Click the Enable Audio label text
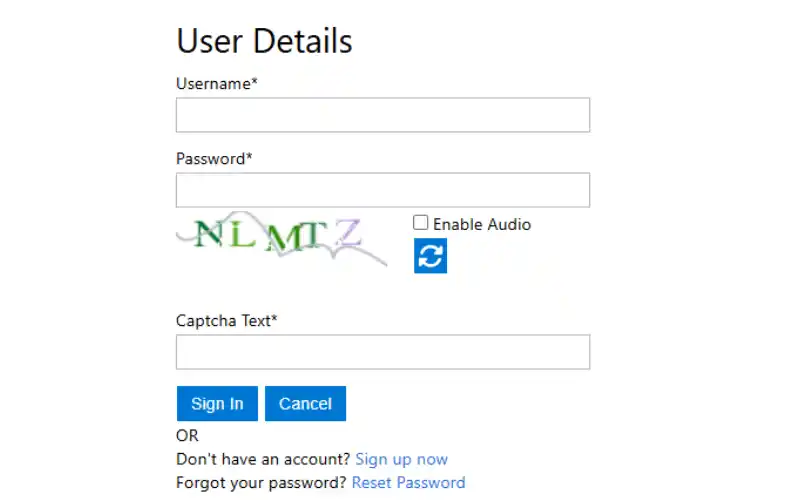800x500 pixels. coord(482,224)
